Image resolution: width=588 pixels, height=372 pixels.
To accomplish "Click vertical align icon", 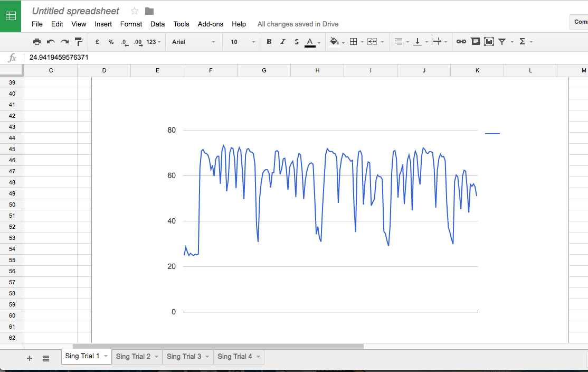I will tap(418, 42).
